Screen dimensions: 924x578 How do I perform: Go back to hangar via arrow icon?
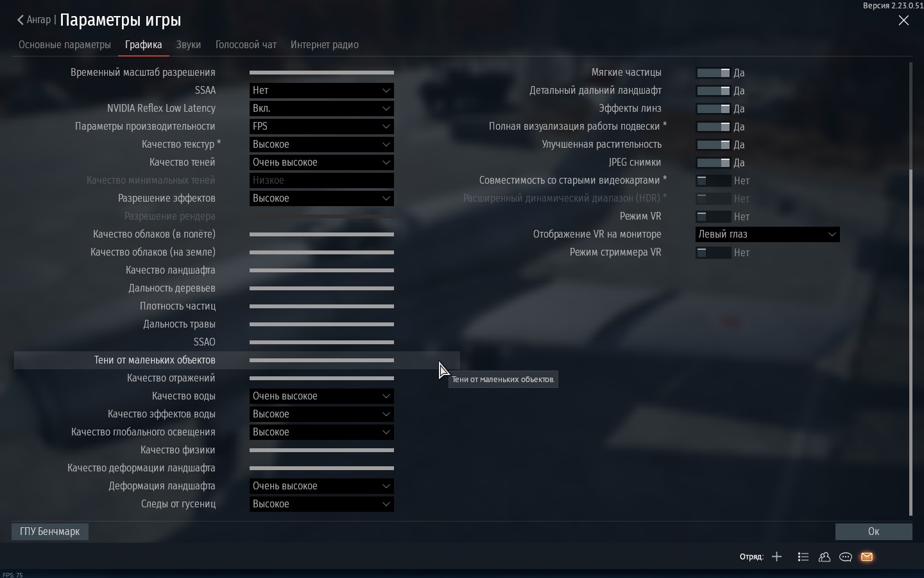pyautogui.click(x=21, y=20)
